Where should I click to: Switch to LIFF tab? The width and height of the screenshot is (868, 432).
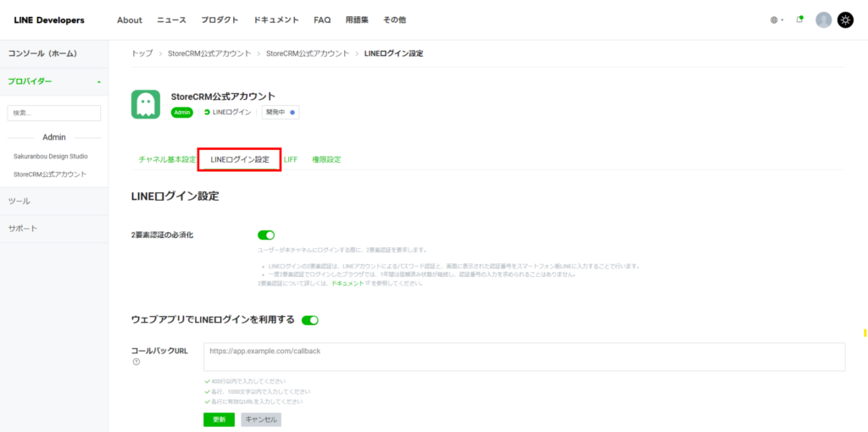[291, 159]
